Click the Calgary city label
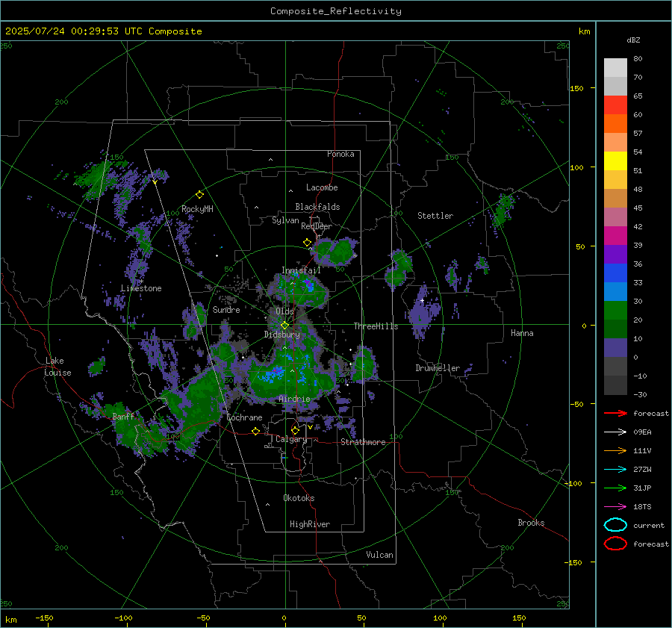 coord(291,439)
